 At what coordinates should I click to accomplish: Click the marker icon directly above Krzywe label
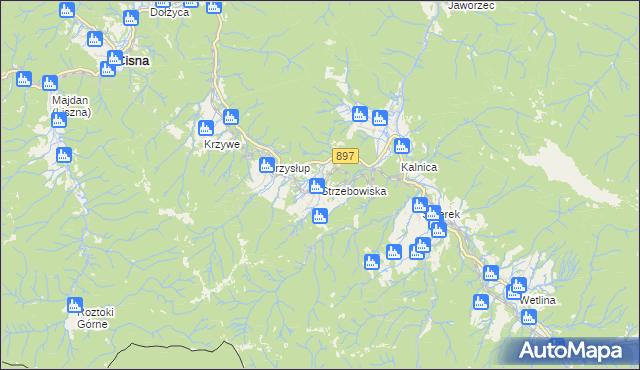206,128
